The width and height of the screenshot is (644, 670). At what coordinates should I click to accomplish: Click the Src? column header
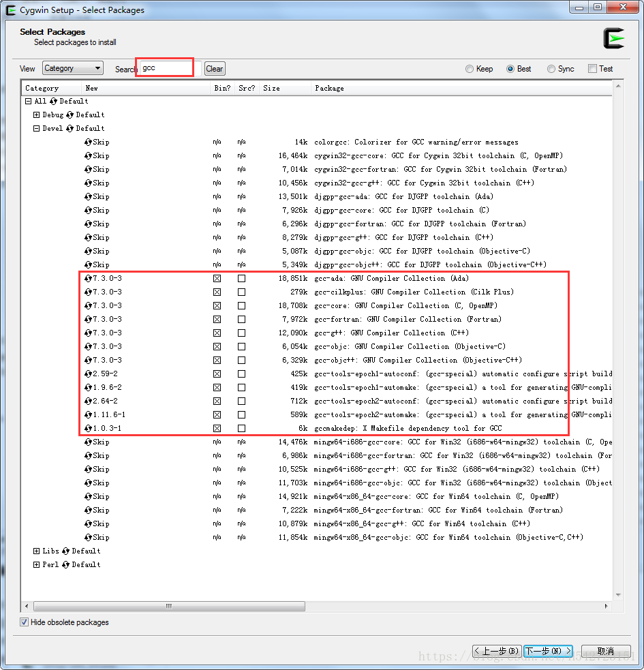tap(247, 88)
